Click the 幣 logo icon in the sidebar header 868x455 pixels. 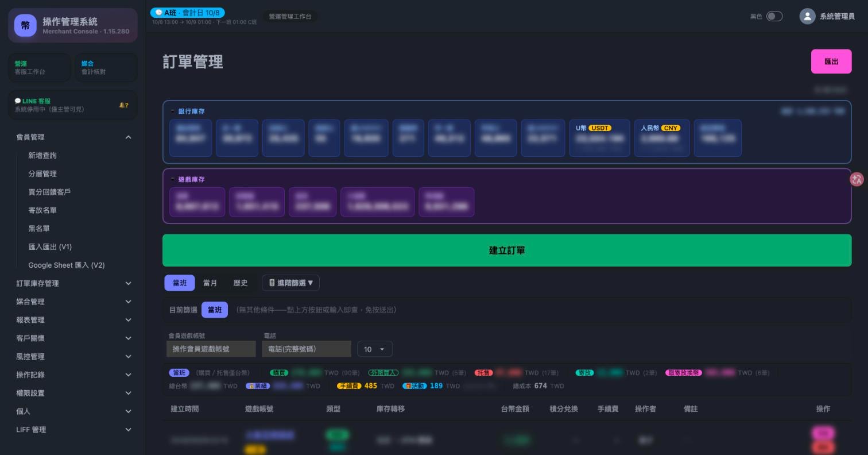click(25, 25)
